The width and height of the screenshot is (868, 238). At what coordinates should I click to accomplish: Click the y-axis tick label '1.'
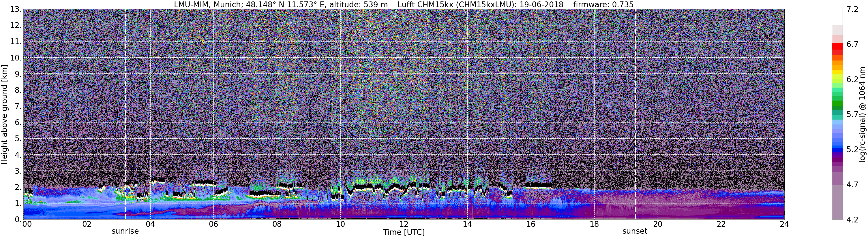click(18, 203)
